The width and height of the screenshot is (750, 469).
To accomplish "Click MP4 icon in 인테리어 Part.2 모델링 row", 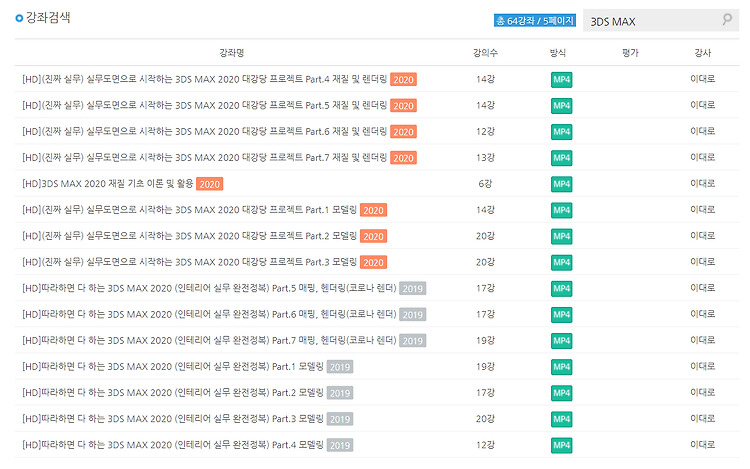I will click(562, 393).
